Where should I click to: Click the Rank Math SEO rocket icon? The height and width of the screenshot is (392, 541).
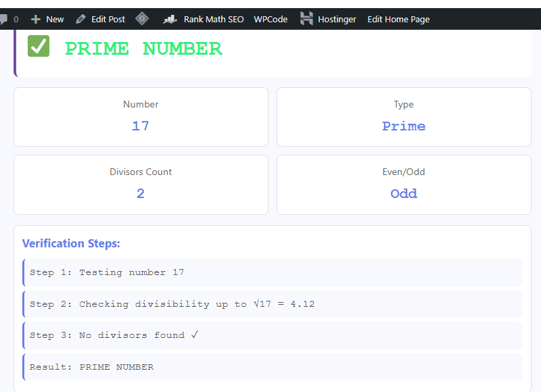point(170,19)
